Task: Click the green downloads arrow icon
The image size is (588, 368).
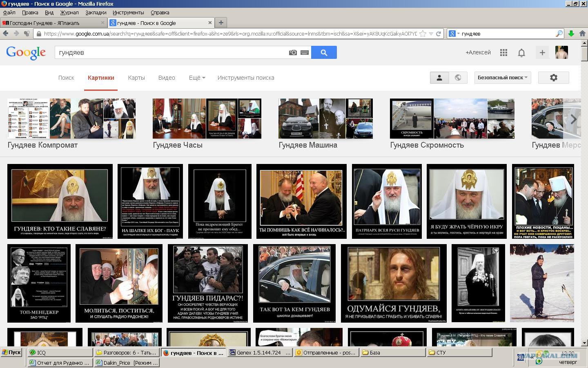Action: (571, 34)
